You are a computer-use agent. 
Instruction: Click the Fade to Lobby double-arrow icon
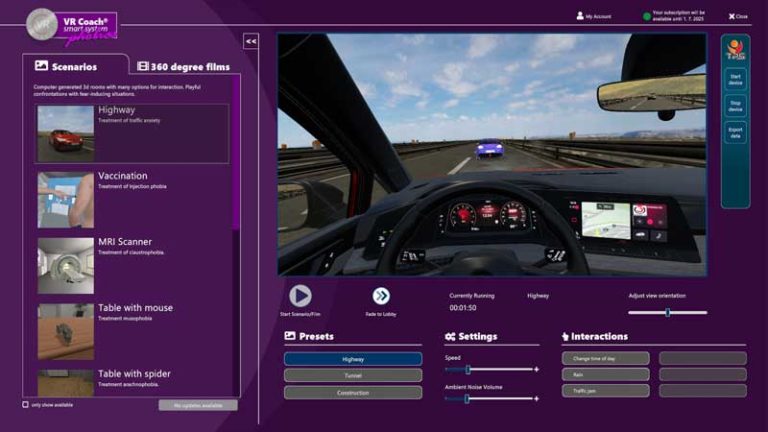pyautogui.click(x=381, y=296)
